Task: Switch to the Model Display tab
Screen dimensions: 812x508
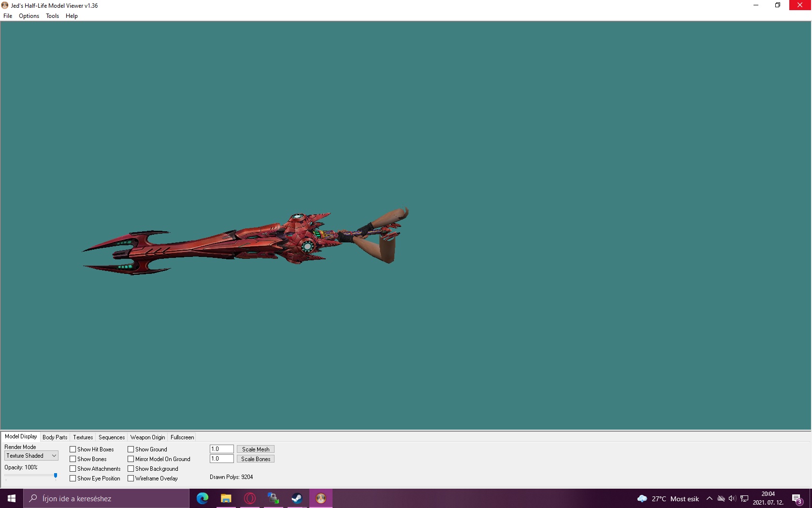Action: pyautogui.click(x=21, y=436)
